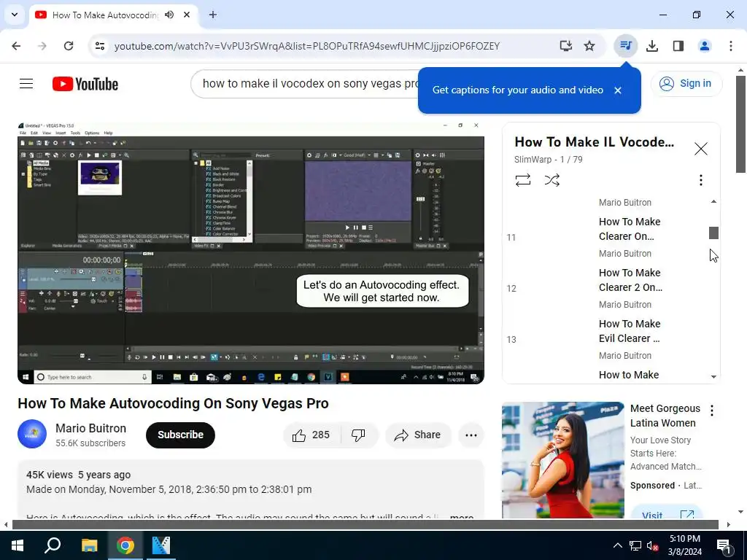747x560 pixels.
Task: Click the browser back arrow
Action: (16, 46)
